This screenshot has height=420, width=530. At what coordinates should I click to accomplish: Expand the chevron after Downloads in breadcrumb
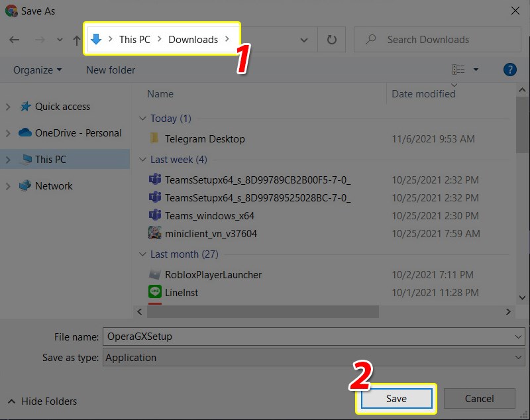(x=227, y=39)
